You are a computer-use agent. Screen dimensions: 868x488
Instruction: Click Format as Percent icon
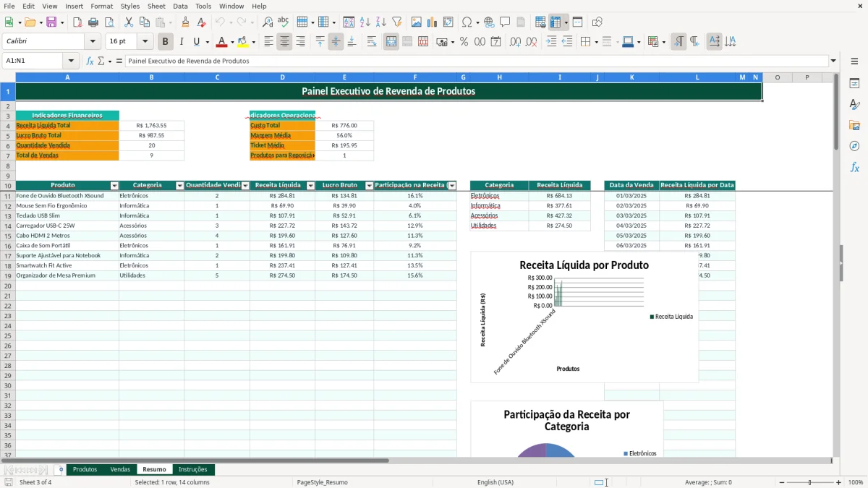click(464, 42)
